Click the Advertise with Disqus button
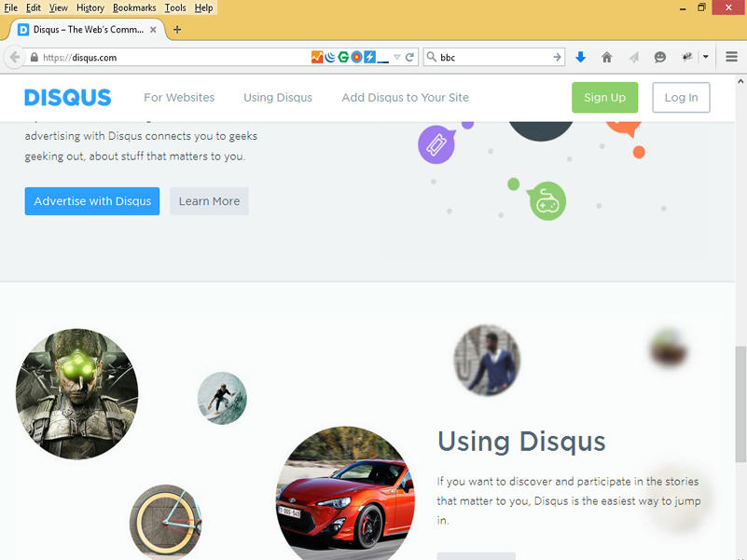Viewport: 747px width, 560px height. click(x=92, y=201)
